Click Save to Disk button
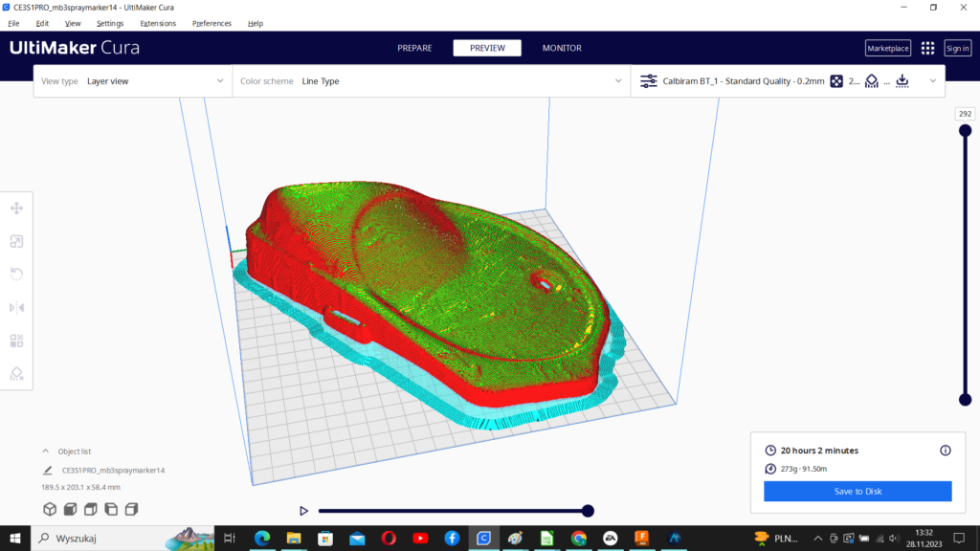The width and height of the screenshot is (980, 551). point(857,491)
